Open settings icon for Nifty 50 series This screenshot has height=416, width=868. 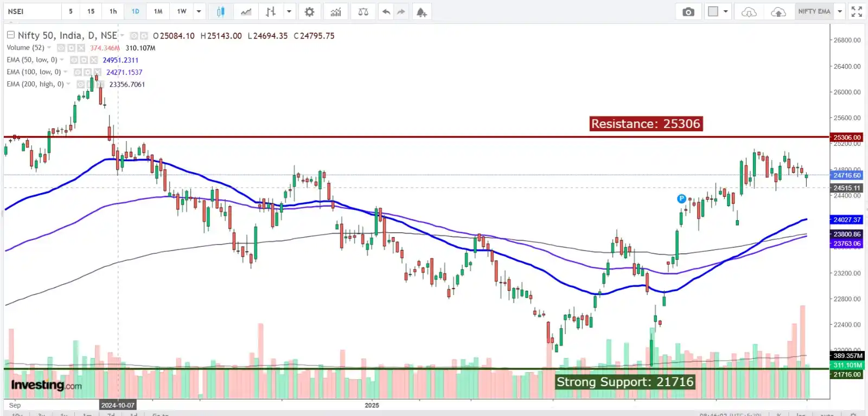[x=144, y=36]
